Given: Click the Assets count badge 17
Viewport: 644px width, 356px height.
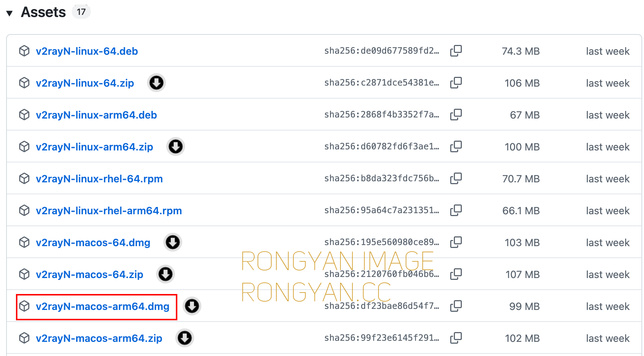Looking at the screenshot, I should pyautogui.click(x=81, y=12).
